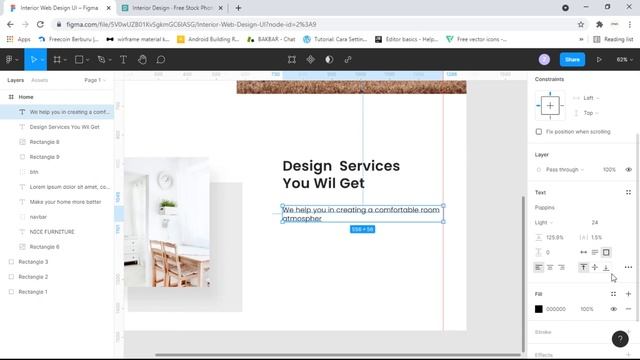Click the Create component icon
640x360 pixels.
point(311,60)
